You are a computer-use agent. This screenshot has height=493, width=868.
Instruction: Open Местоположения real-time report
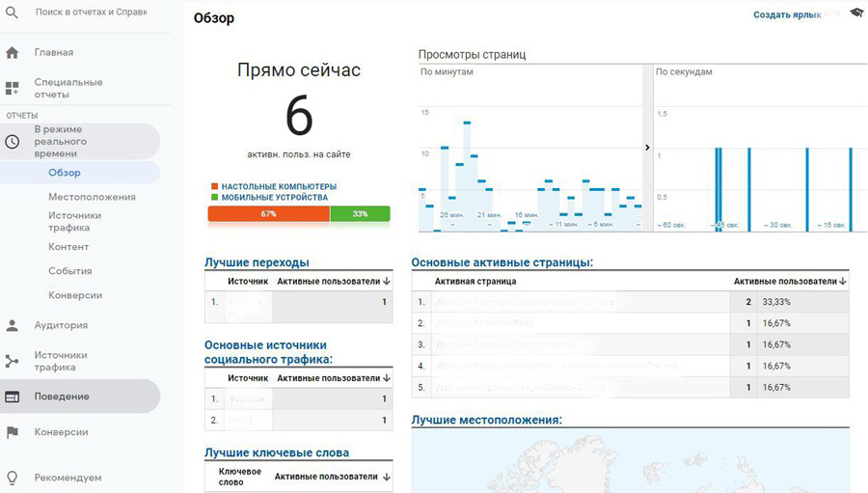(x=92, y=197)
